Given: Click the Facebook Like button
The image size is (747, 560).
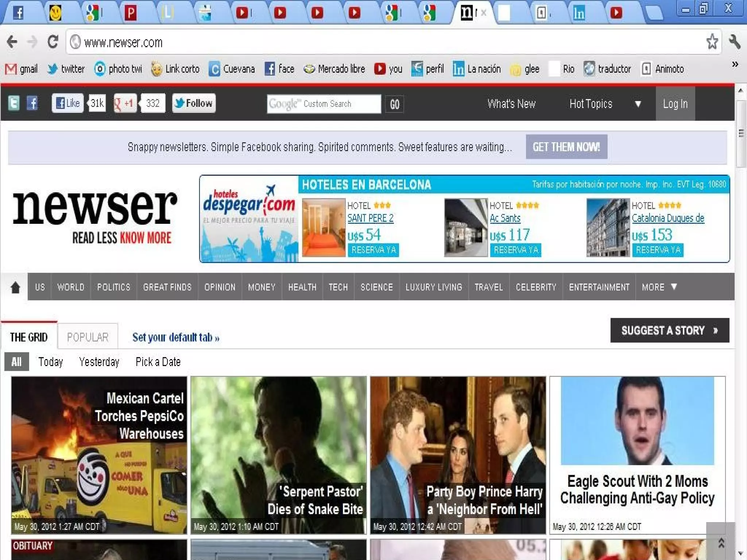Looking at the screenshot, I should [67, 103].
